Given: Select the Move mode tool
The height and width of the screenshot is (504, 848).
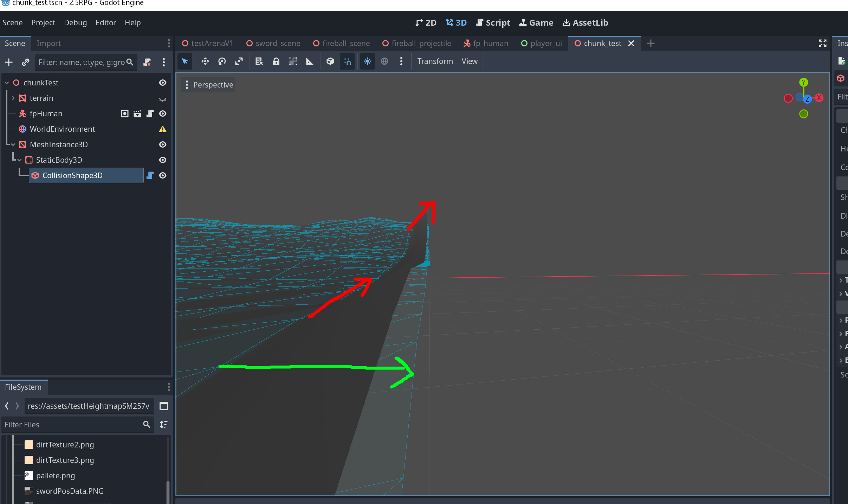Looking at the screenshot, I should coord(205,62).
